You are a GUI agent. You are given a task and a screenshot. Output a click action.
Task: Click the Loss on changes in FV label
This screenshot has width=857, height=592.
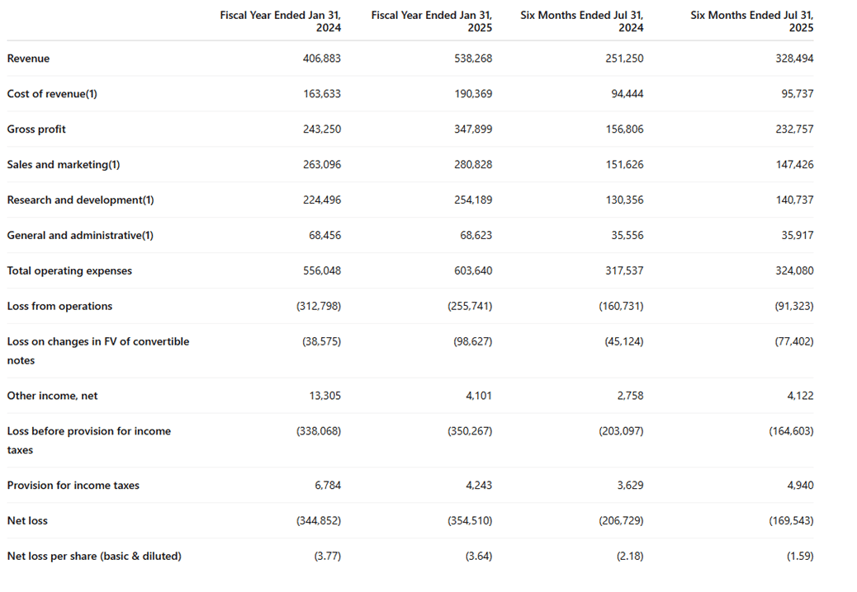(98, 351)
